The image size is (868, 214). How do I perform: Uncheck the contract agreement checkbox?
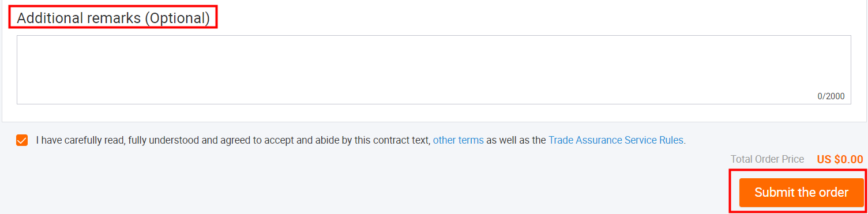22,140
